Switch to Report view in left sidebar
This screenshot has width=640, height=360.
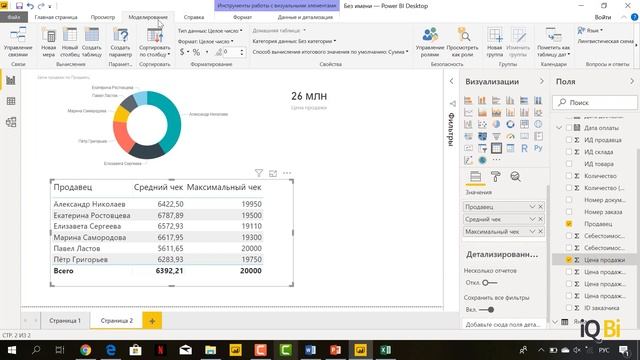pos(11,80)
